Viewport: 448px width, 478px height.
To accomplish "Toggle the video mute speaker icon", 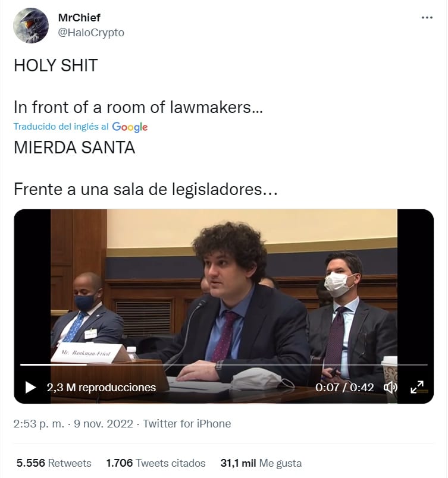I will 390,388.
